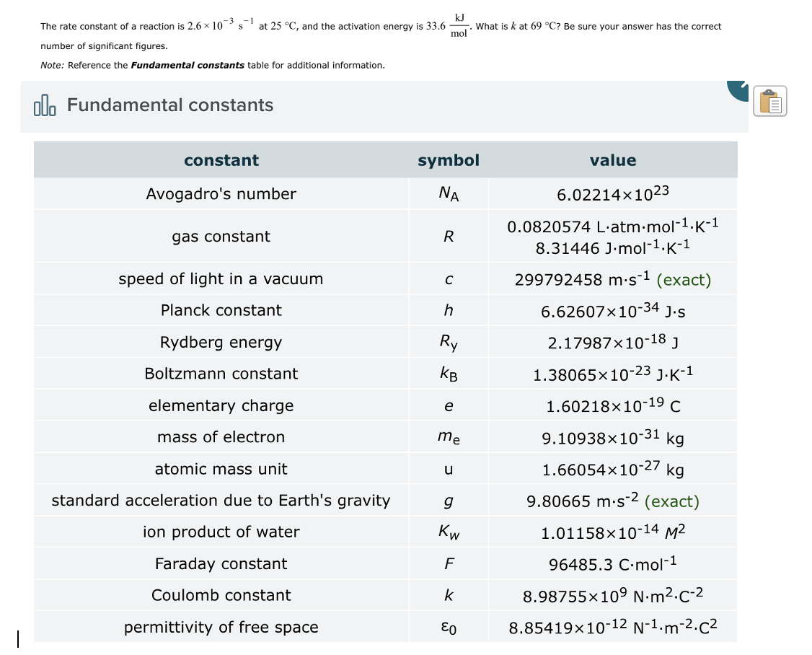Select the symbol column header
This screenshot has height=655, width=812.
click(448, 160)
